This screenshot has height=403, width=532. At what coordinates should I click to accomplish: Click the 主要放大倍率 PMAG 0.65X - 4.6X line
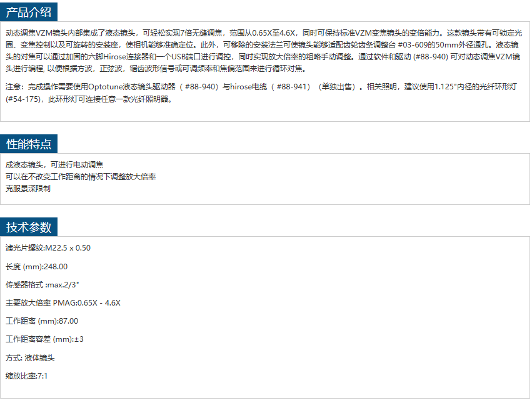(63, 303)
